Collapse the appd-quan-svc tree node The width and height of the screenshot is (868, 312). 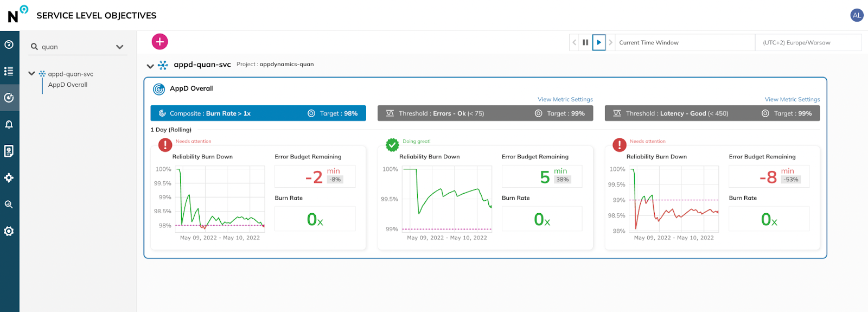click(x=31, y=73)
